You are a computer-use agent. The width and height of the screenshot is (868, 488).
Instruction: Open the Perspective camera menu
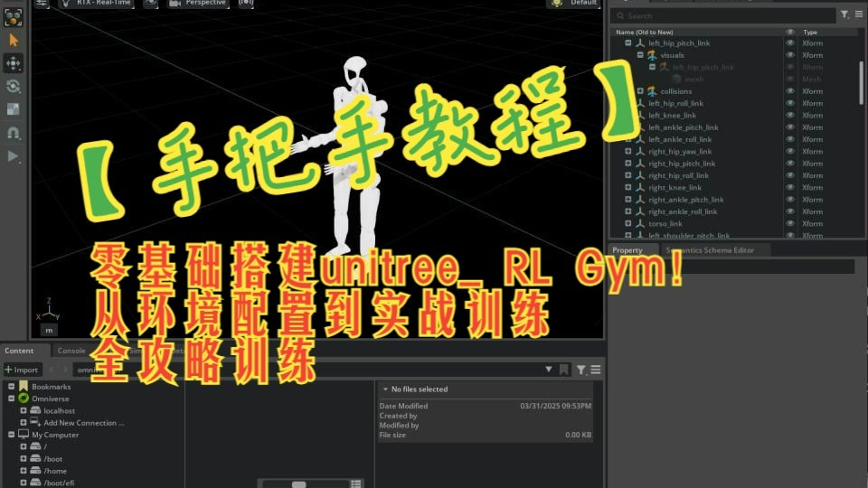coord(198,4)
